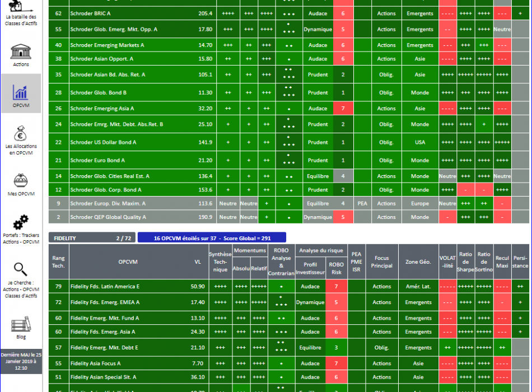
Task: Click Schroder Europ. Div. Maxim. A name
Action: point(108,204)
